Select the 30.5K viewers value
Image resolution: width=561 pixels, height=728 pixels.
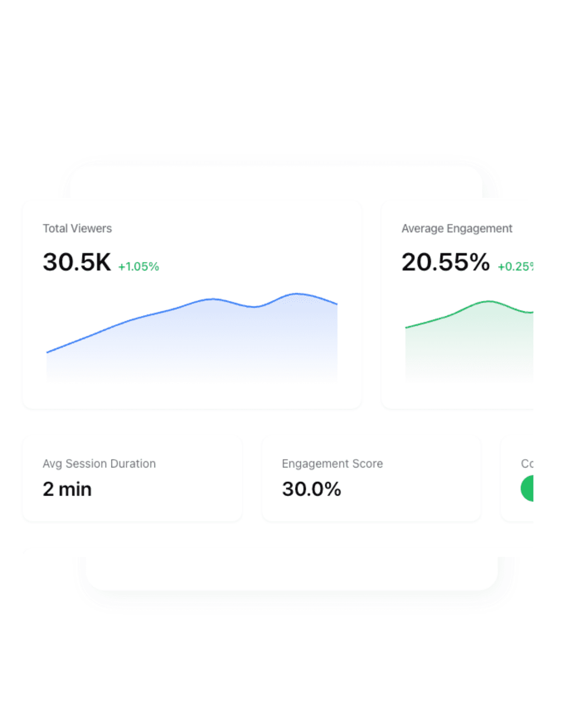pyautogui.click(x=77, y=262)
